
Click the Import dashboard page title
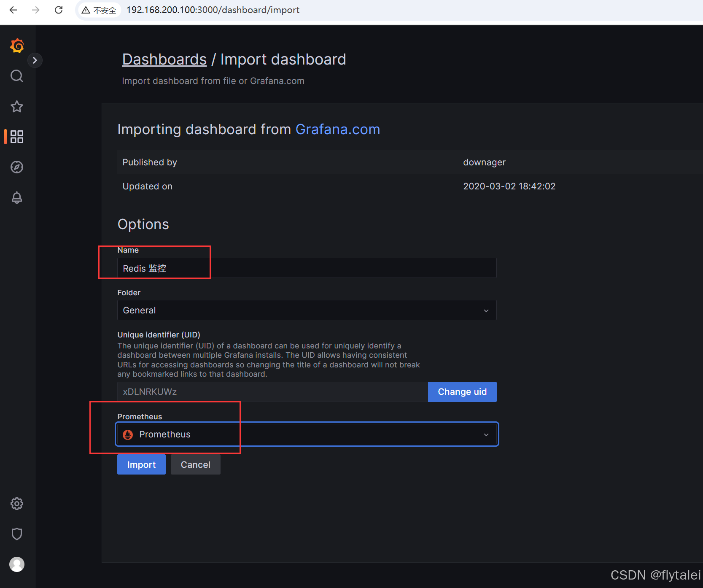point(283,59)
